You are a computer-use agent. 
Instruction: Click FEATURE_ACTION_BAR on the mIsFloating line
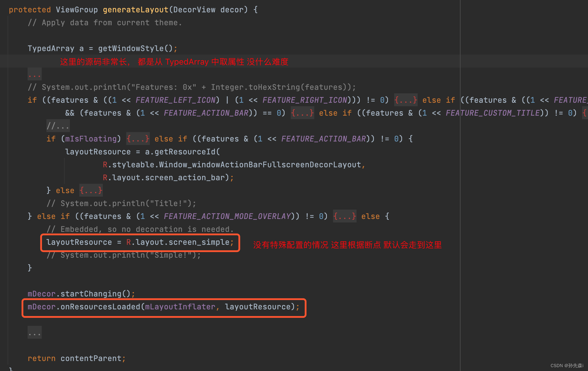(324, 139)
